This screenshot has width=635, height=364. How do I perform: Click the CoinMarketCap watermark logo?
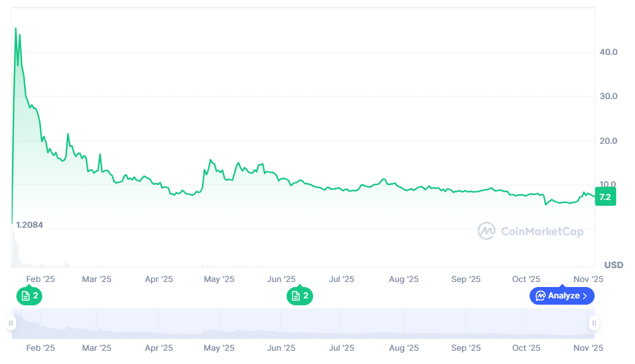click(x=486, y=231)
